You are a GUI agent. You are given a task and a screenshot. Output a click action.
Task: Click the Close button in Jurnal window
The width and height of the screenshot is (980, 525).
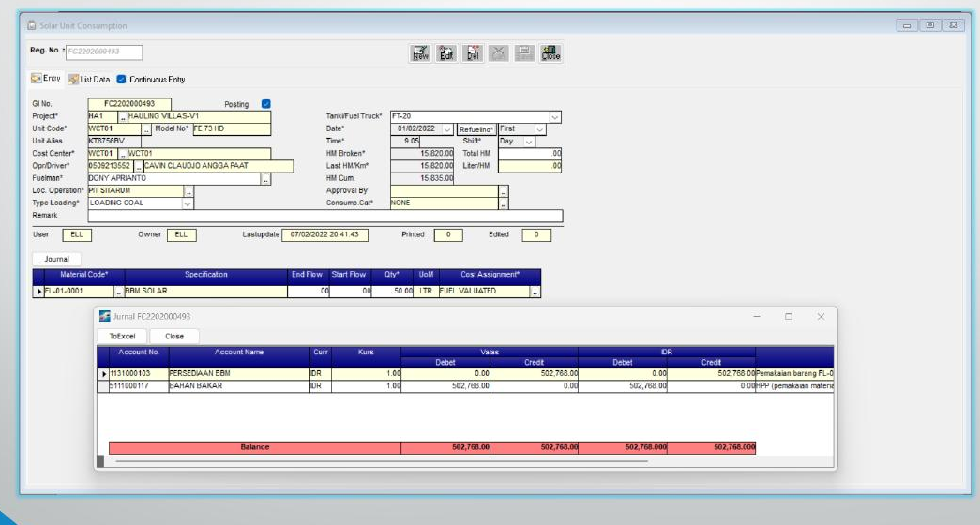click(x=174, y=337)
